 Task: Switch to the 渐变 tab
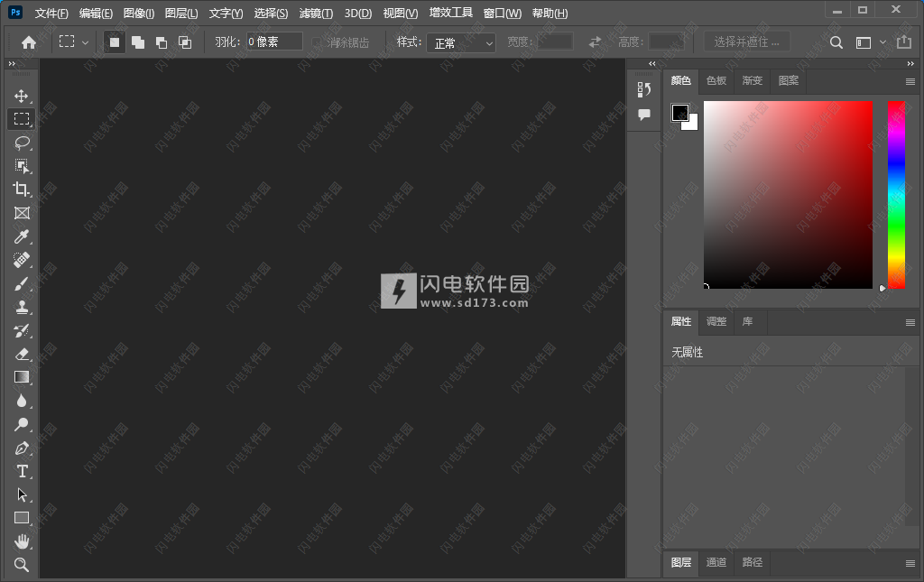tap(752, 80)
